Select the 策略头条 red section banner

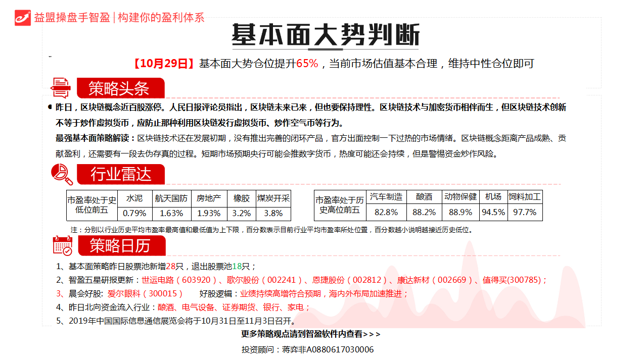[120, 88]
